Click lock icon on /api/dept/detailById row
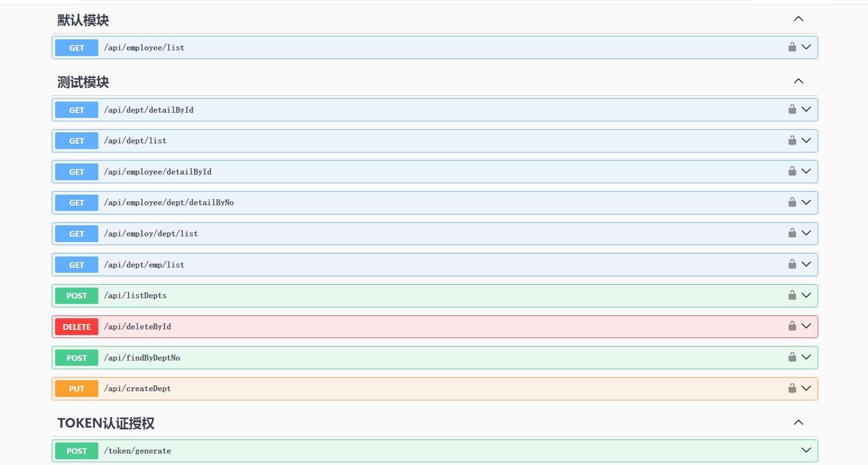Viewport: 868px width, 465px height. pos(792,109)
